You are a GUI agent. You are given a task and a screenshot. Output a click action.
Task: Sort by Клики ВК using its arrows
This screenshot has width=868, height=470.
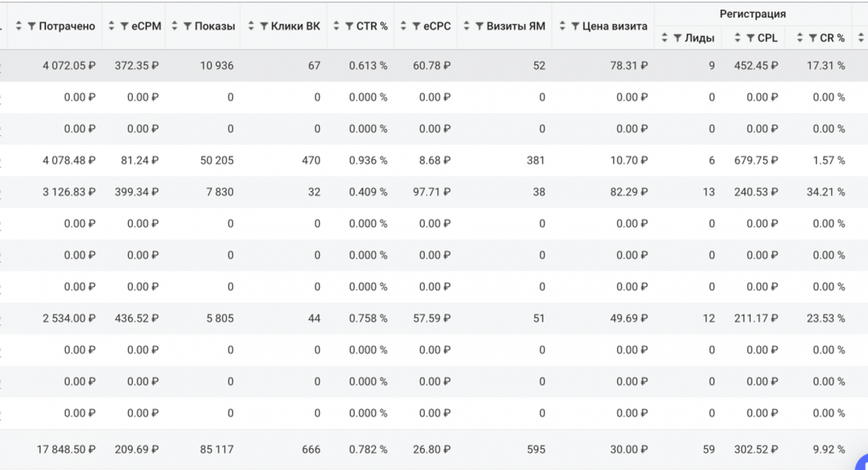click(252, 27)
